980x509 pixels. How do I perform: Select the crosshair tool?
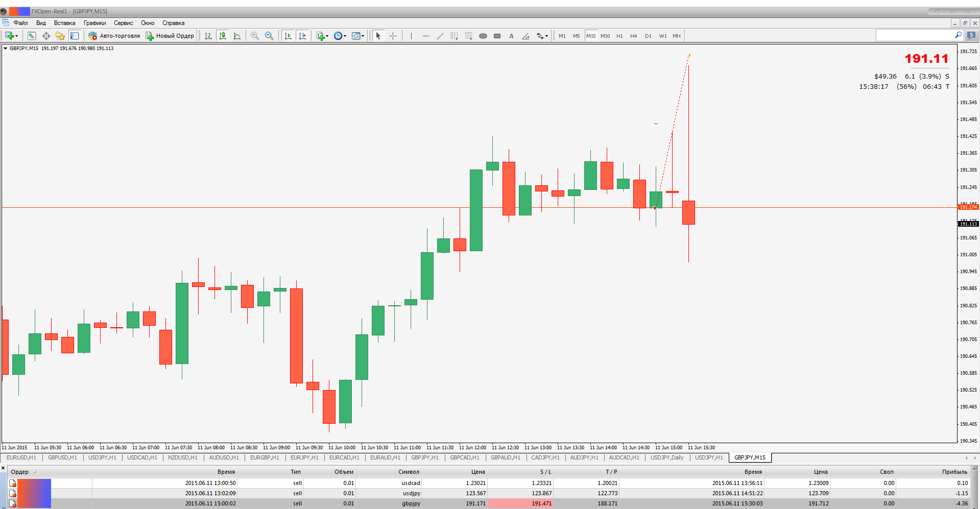[x=393, y=36]
